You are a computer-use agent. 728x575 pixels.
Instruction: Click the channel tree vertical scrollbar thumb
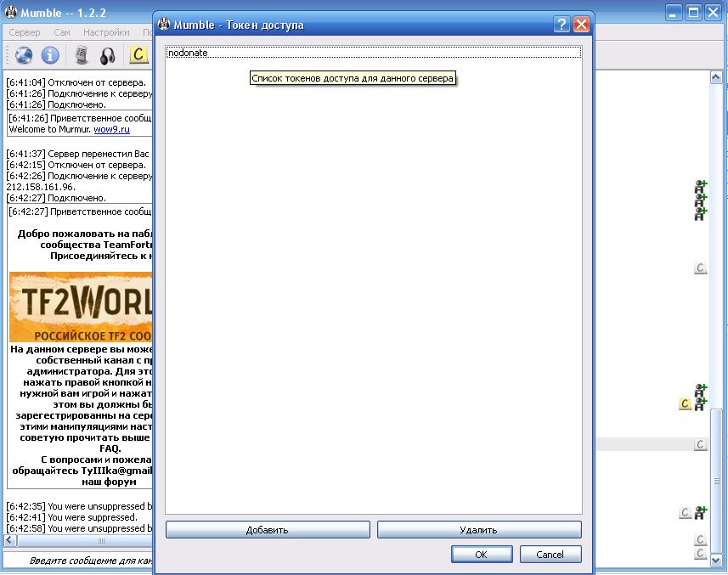(716, 481)
